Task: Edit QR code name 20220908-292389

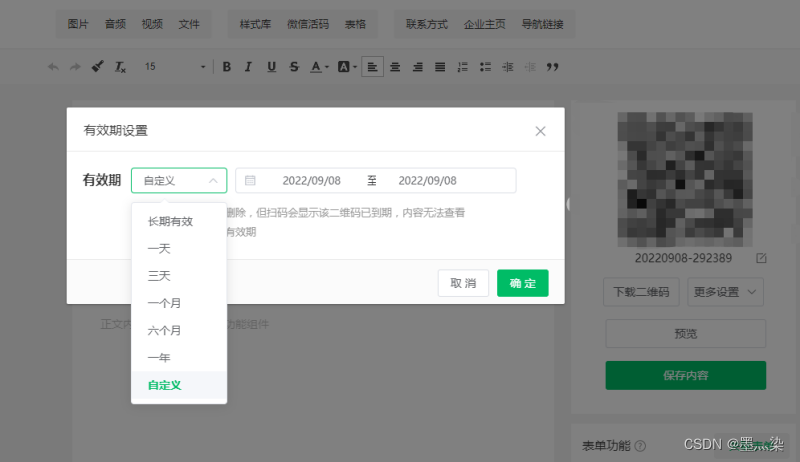Action: click(x=761, y=258)
